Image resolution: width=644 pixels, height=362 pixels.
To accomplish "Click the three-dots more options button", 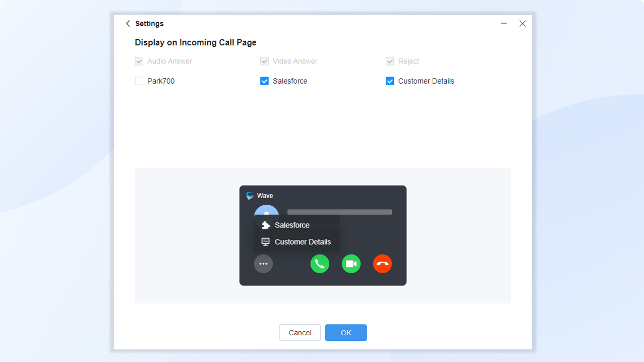I will pyautogui.click(x=263, y=264).
